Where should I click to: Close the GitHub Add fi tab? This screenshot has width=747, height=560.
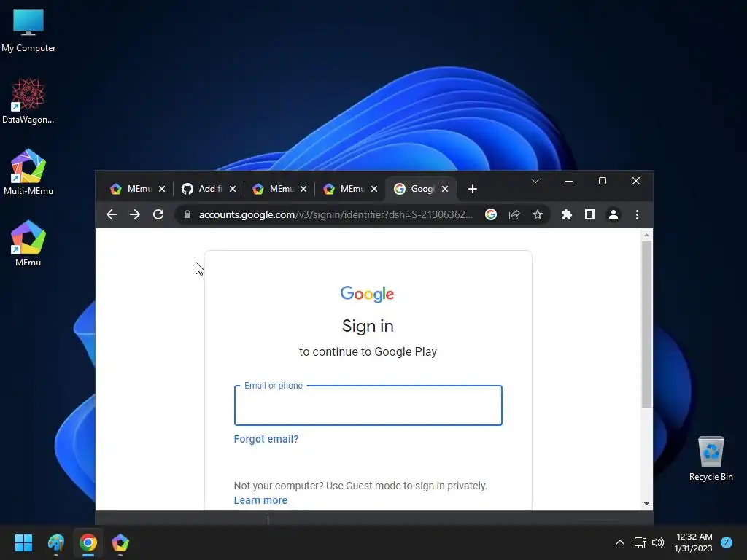click(x=233, y=189)
